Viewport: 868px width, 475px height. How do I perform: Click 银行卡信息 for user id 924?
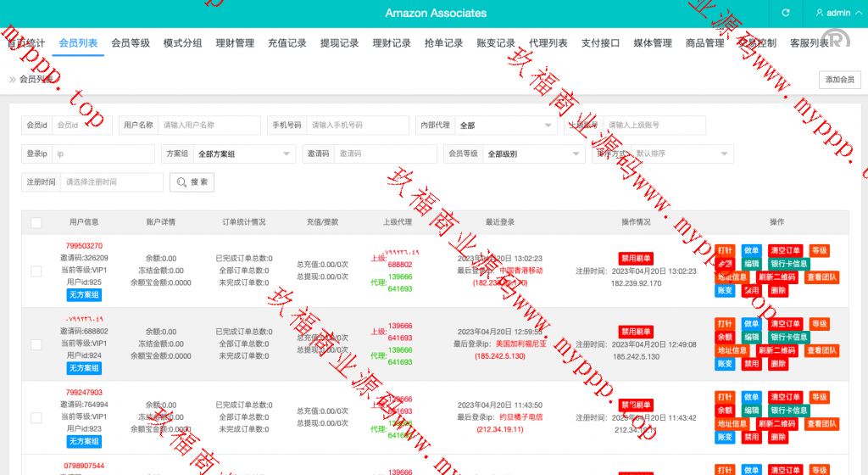point(789,338)
